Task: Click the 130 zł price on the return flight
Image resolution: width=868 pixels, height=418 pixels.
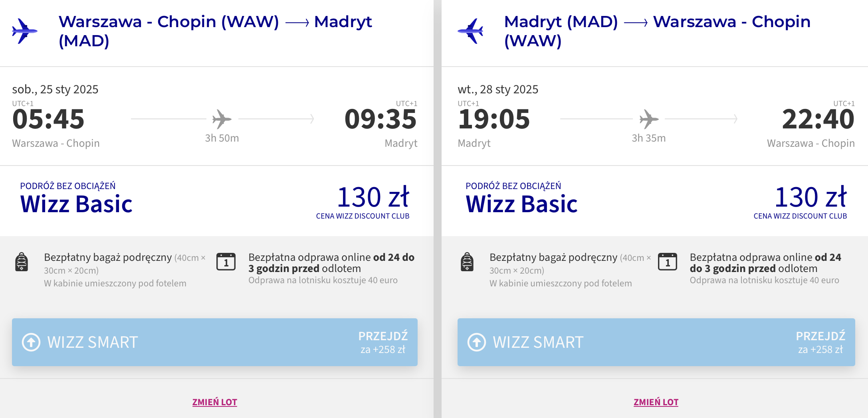Action: (x=811, y=197)
